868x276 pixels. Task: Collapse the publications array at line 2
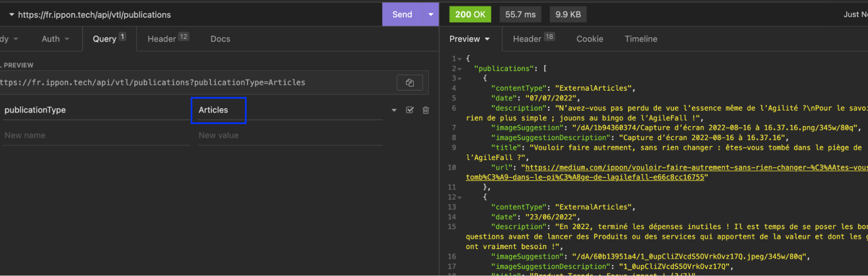[459, 69]
